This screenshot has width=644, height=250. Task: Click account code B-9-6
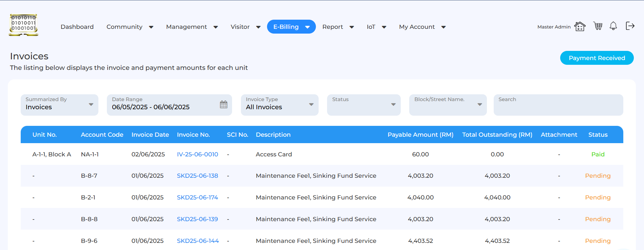tap(89, 241)
